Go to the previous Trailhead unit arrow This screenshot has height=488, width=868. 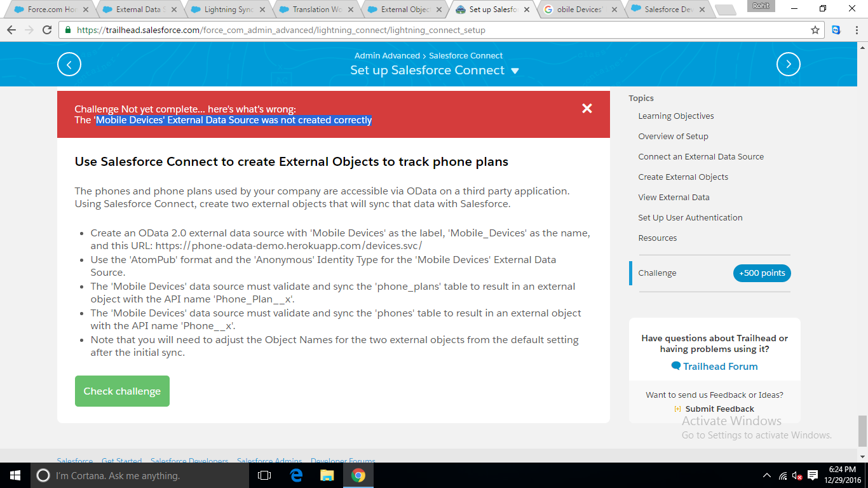coord(69,64)
